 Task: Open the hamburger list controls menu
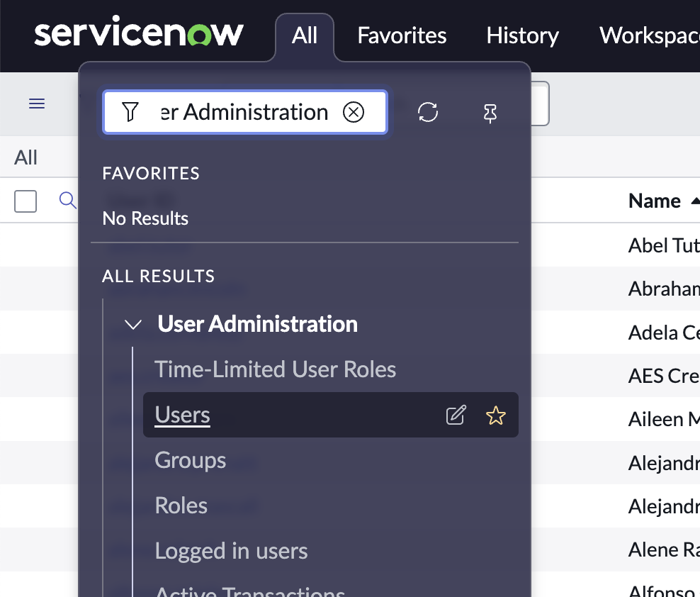pos(37,104)
